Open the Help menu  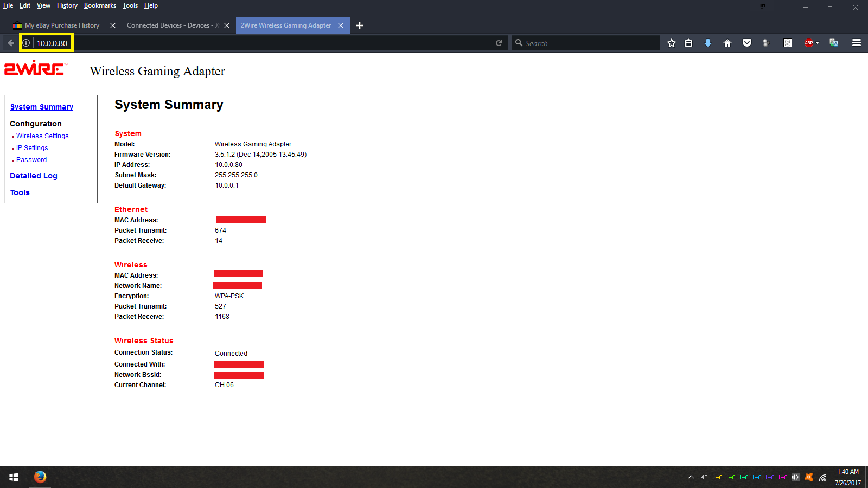tap(151, 5)
